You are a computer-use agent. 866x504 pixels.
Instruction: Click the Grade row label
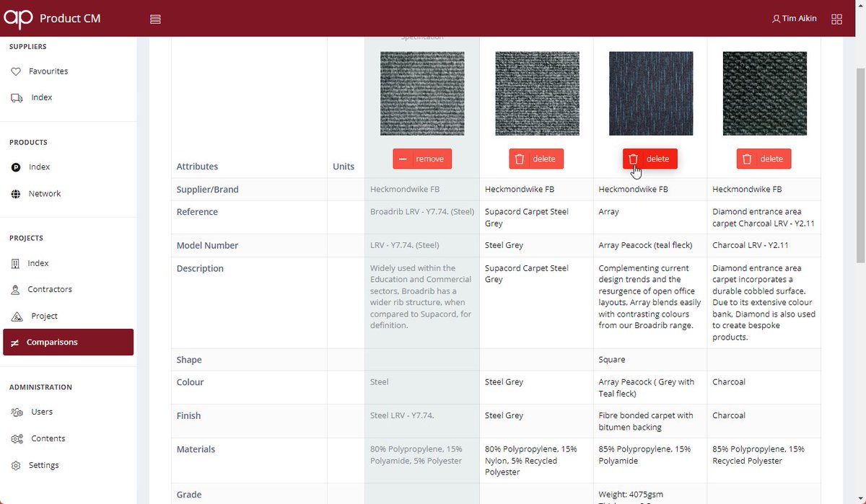189,495
